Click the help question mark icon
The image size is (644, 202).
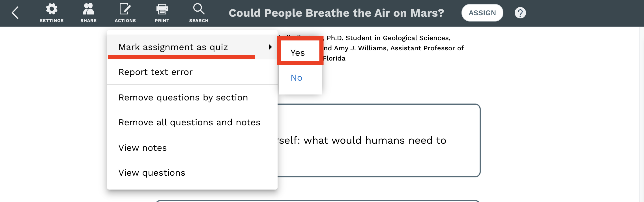pos(520,13)
